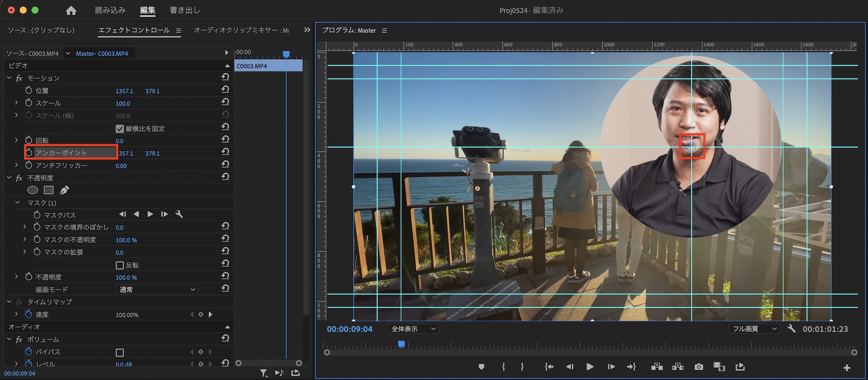Screen dimensions: 868x380
Task: Select the ellipse mask tool under 不透明度
Action: (x=33, y=190)
